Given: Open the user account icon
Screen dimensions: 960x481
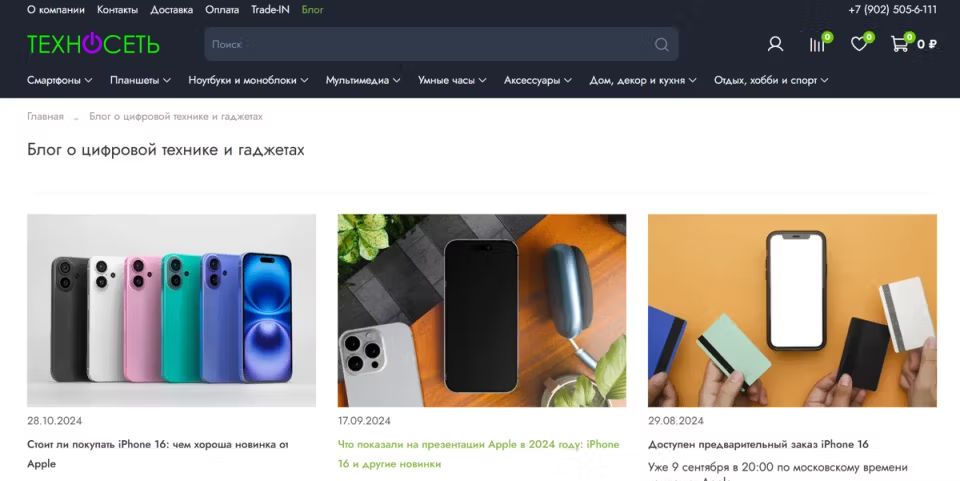Looking at the screenshot, I should click(775, 44).
